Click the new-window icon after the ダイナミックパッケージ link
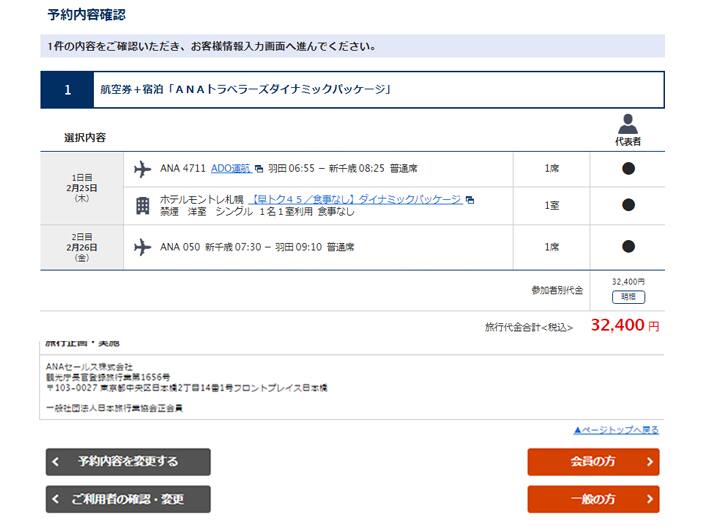This screenshot has width=706, height=530. pyautogui.click(x=470, y=200)
